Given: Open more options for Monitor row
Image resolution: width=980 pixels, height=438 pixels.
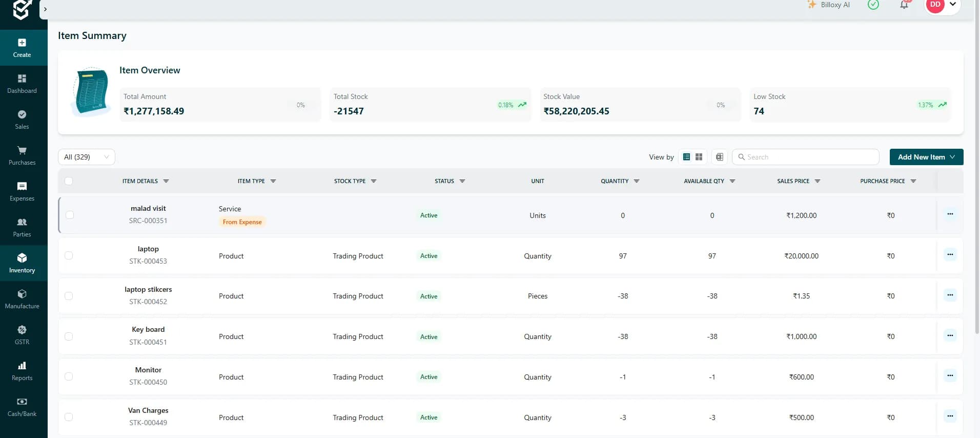Looking at the screenshot, I should tap(950, 375).
